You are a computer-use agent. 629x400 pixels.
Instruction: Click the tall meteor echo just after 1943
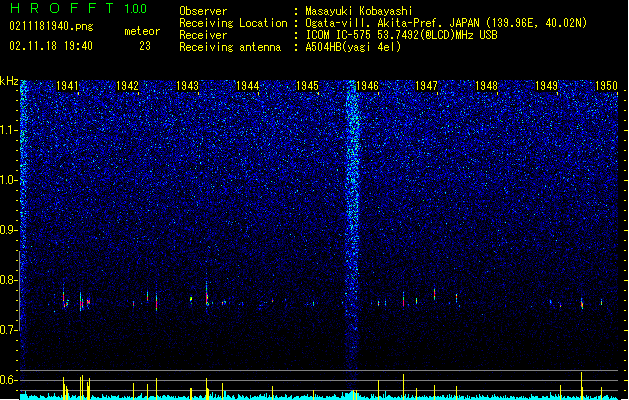(x=207, y=293)
